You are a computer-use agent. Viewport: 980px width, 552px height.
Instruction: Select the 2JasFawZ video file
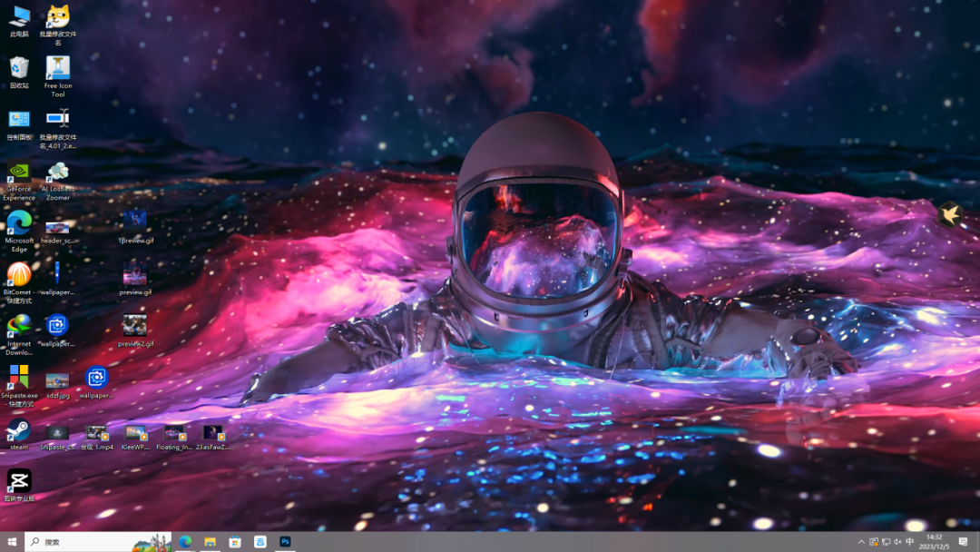pyautogui.click(x=213, y=438)
